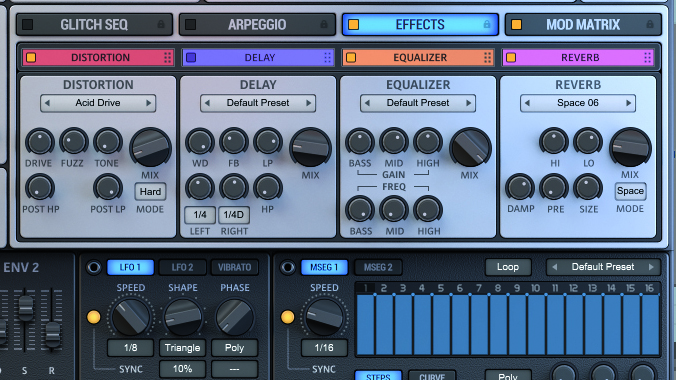
Task: Click the ENV 2 R fader
Action: point(53,333)
